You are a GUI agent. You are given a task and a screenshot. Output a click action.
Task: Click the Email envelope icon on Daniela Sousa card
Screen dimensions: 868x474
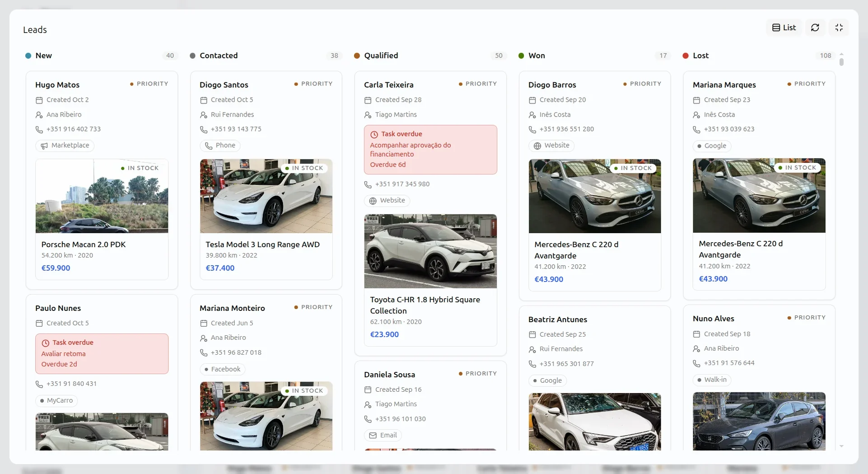point(373,436)
